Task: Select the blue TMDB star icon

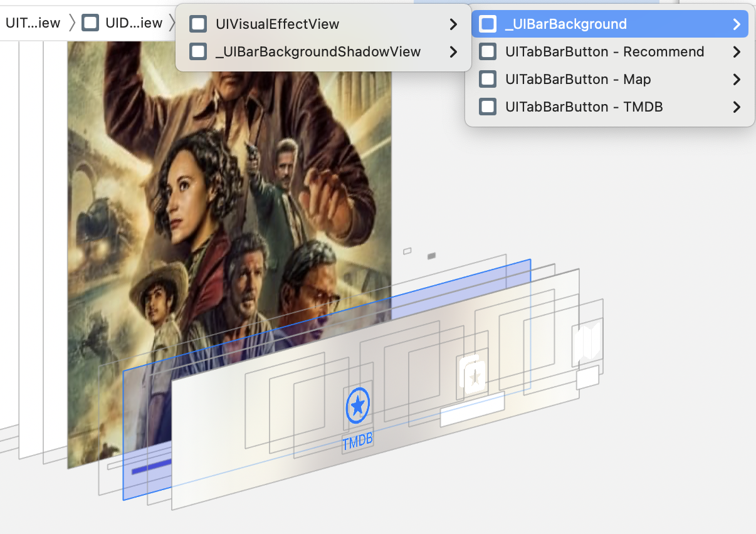Action: (358, 406)
